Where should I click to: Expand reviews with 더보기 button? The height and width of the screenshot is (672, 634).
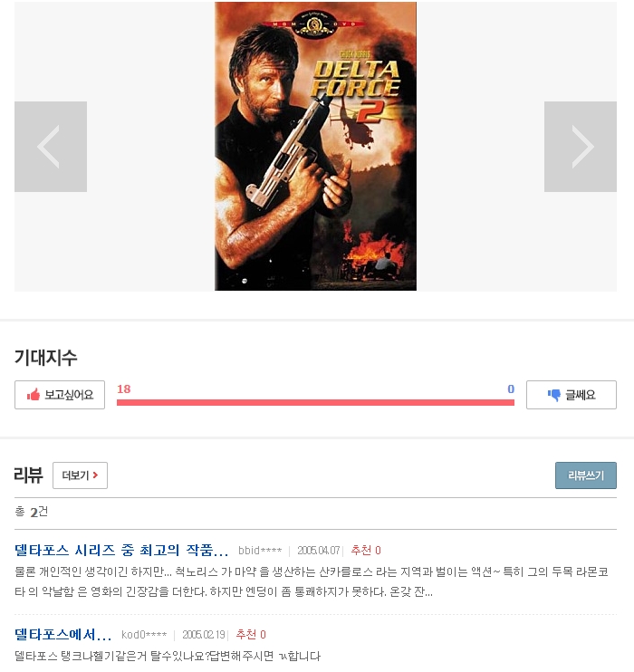(x=81, y=475)
